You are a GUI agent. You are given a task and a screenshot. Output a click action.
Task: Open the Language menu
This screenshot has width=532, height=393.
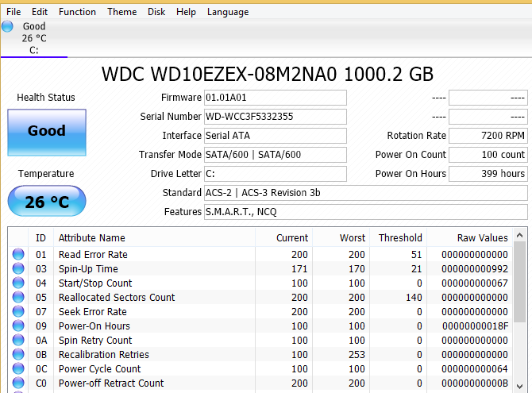227,12
